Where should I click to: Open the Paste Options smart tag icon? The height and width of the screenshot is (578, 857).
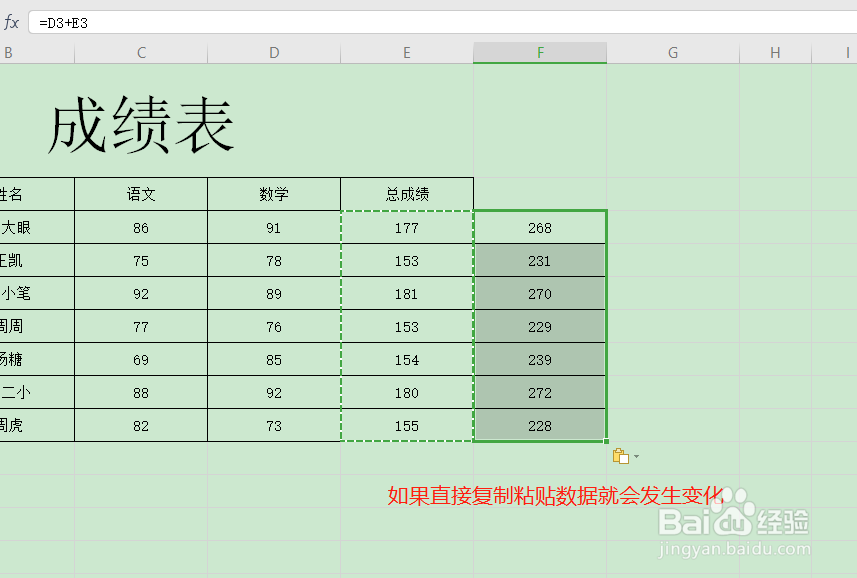pos(621,455)
